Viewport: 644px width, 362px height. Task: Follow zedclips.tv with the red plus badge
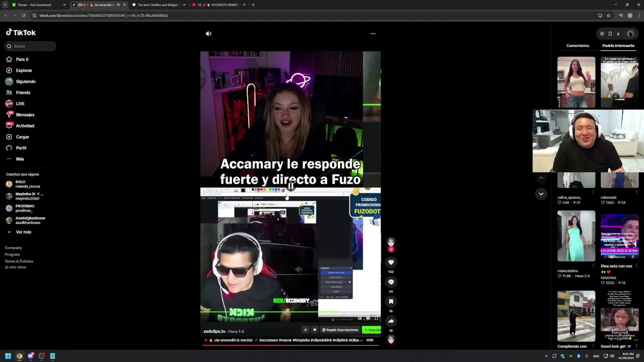391,249
